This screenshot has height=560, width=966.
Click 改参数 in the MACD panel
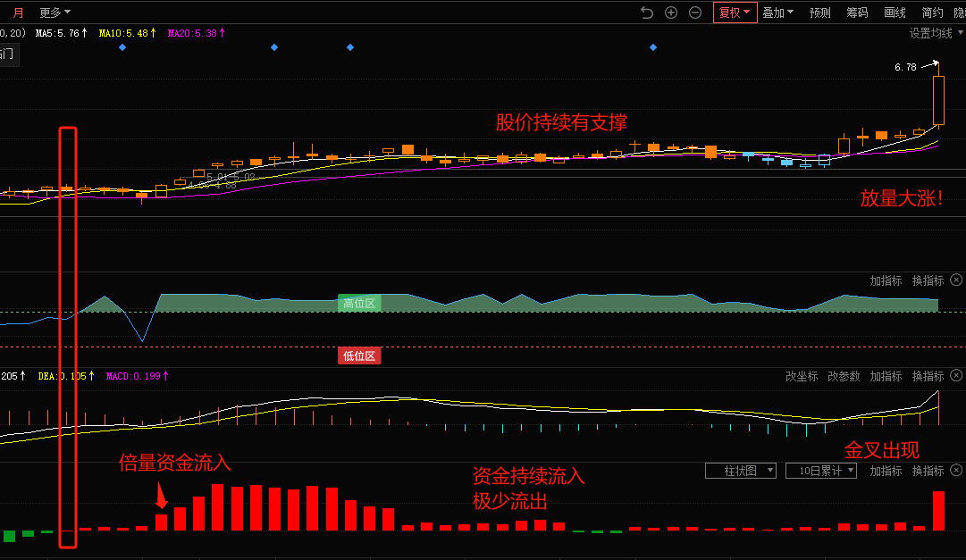tap(844, 376)
